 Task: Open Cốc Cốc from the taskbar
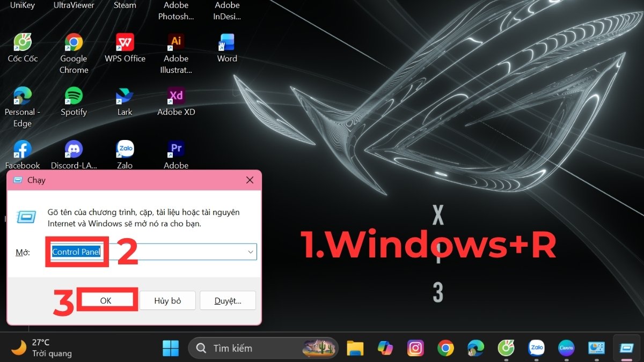point(506,348)
